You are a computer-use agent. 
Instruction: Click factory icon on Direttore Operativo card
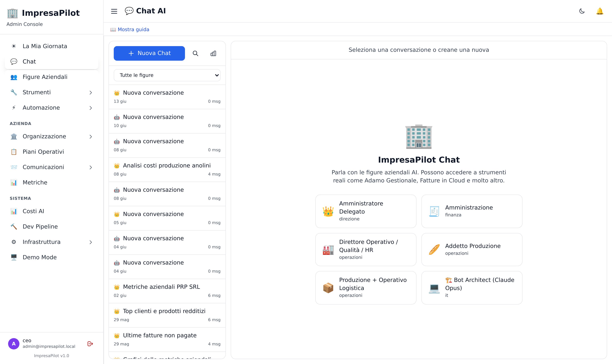(x=328, y=250)
